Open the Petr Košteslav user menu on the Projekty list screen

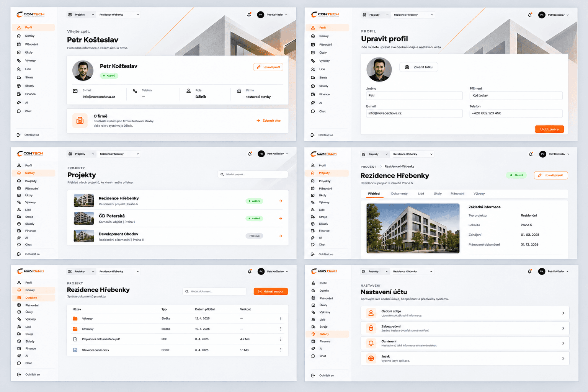pyautogui.click(x=273, y=154)
